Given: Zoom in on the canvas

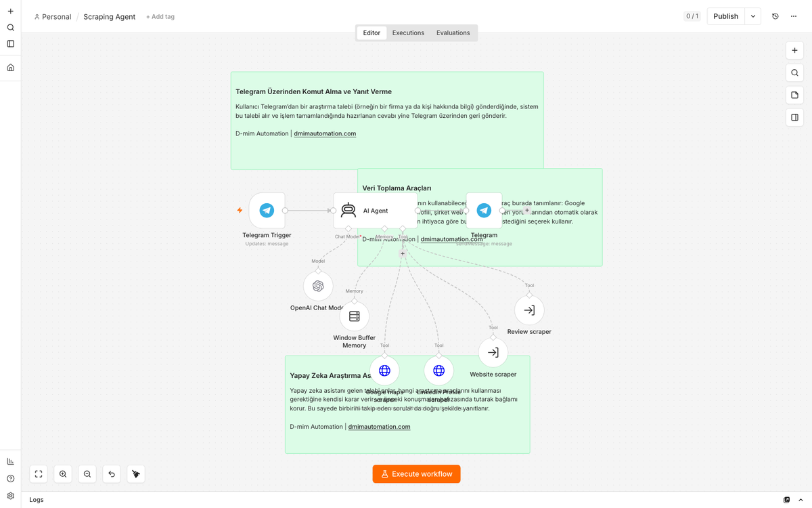Looking at the screenshot, I should click(63, 474).
